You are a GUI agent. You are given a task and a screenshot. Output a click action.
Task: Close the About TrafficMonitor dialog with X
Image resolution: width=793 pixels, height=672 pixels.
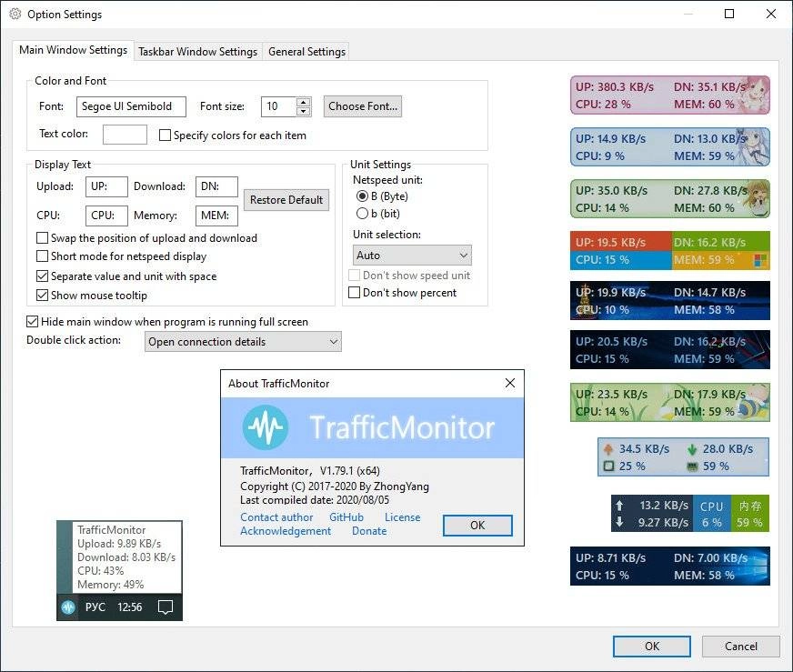tap(510, 383)
